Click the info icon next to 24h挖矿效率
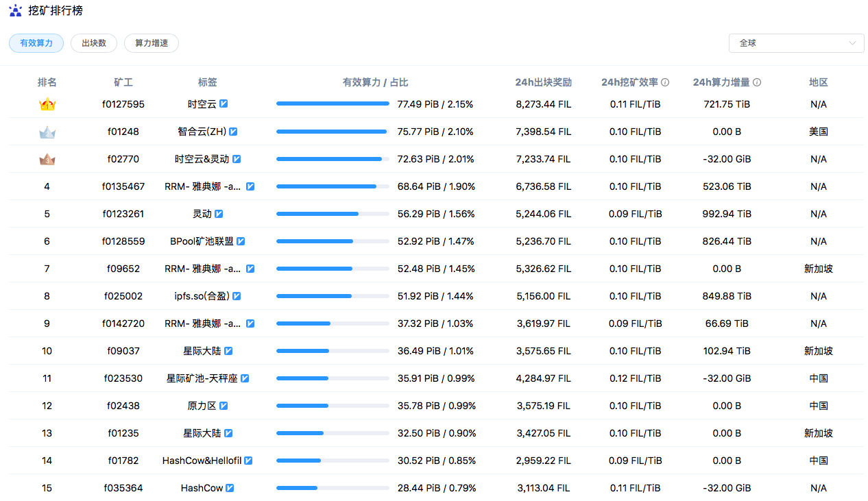The image size is (868, 501). click(x=664, y=82)
